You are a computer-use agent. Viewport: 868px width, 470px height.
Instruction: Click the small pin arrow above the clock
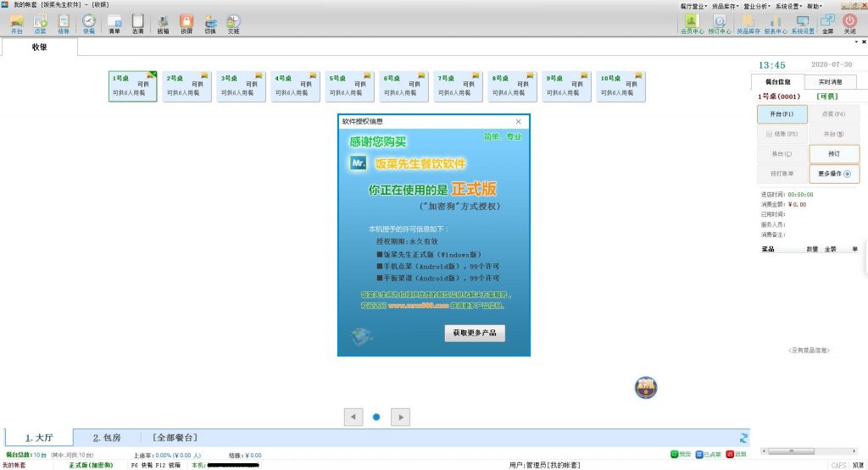click(x=856, y=41)
